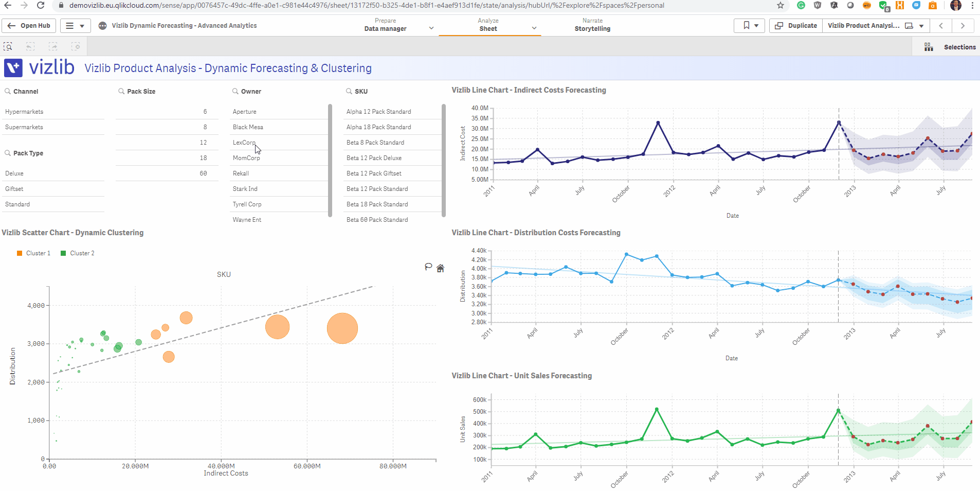This screenshot has width=980, height=491.
Task: Select Supermarkets in Channel filter
Action: click(x=53, y=127)
